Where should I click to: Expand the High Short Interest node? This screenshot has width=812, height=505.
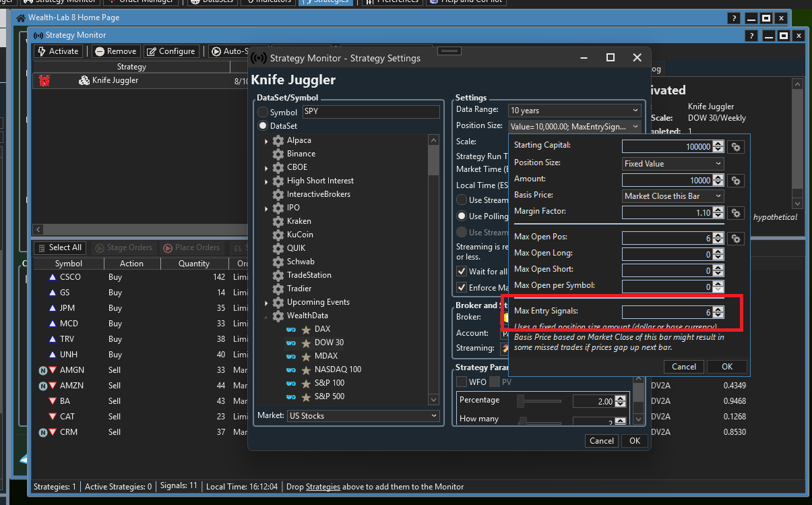pos(266,181)
